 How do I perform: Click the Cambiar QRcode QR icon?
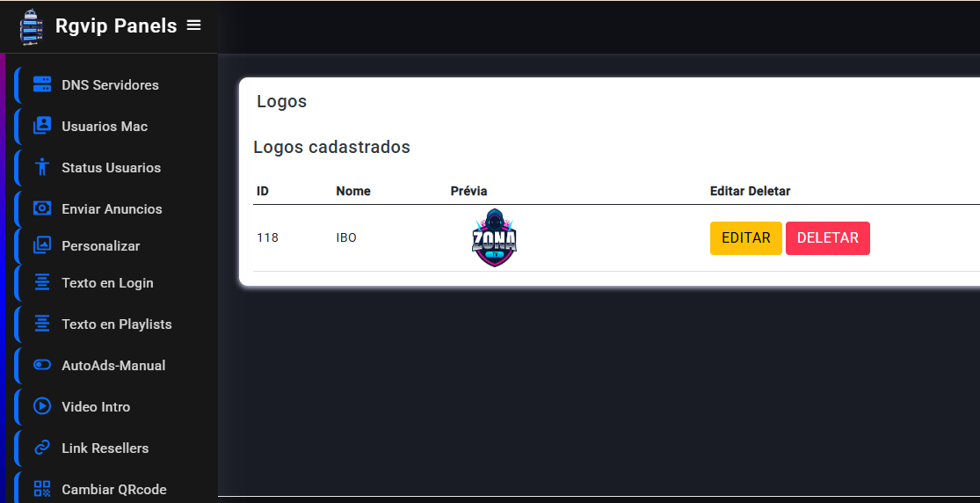(42, 489)
